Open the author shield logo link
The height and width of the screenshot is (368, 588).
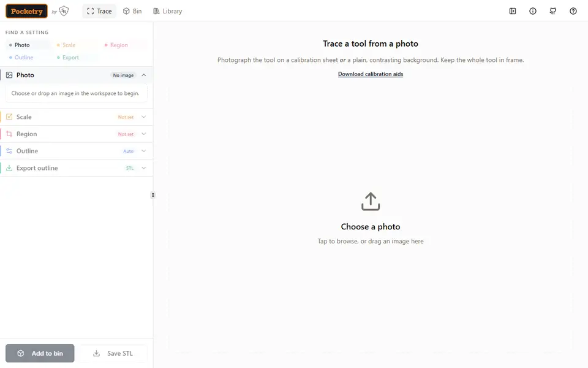click(64, 11)
